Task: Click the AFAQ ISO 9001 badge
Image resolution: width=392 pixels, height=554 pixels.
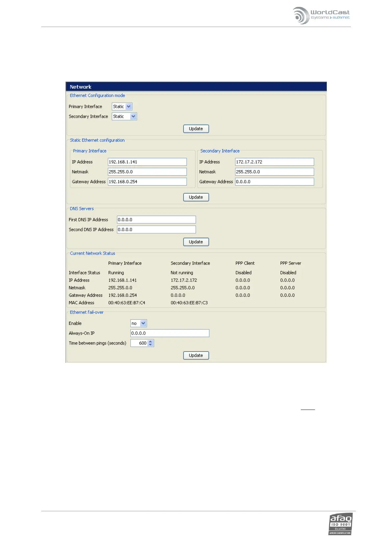Action: pyautogui.click(x=340, y=524)
